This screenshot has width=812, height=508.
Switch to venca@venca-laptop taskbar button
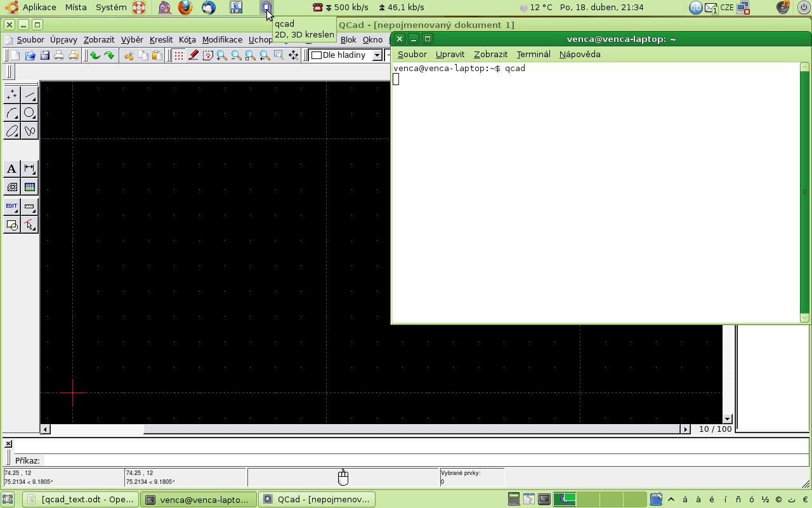[x=199, y=499]
